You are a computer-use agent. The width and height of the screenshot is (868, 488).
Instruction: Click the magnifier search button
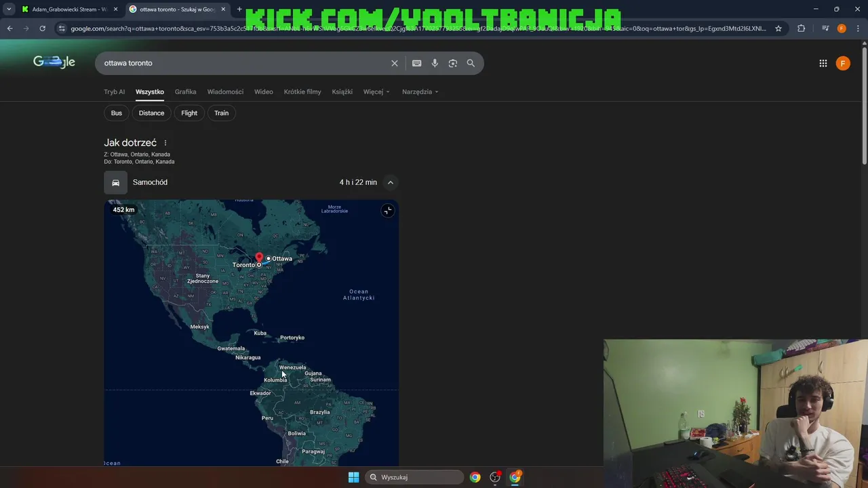[471, 63]
